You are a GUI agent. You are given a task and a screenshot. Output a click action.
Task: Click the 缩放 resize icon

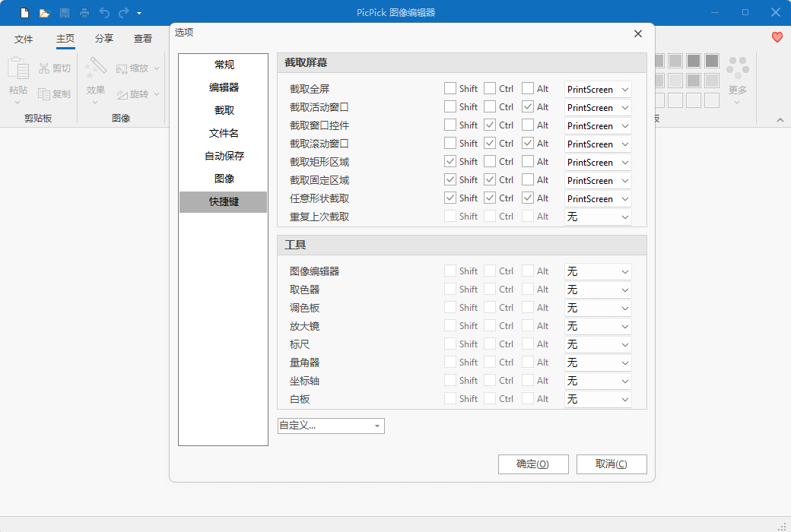pyautogui.click(x=122, y=68)
